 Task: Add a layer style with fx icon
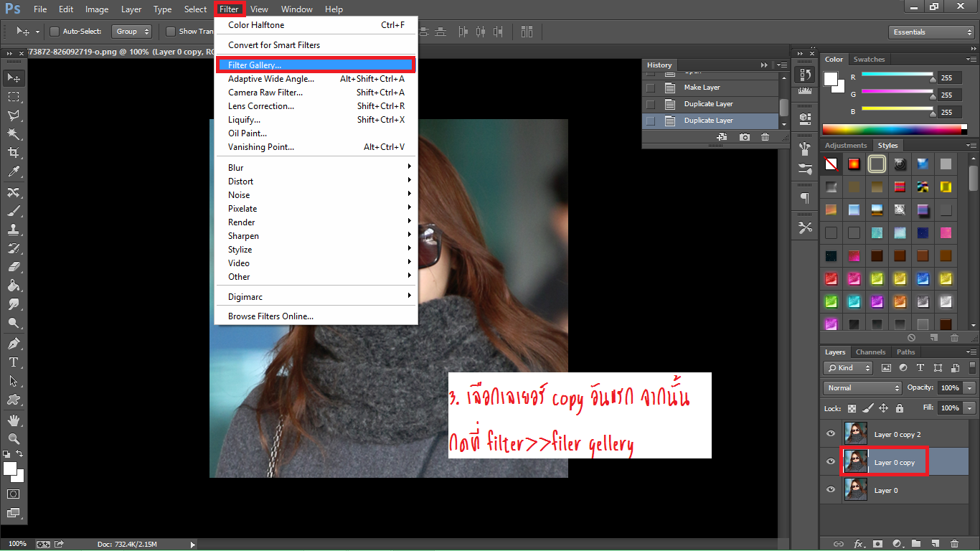(858, 544)
